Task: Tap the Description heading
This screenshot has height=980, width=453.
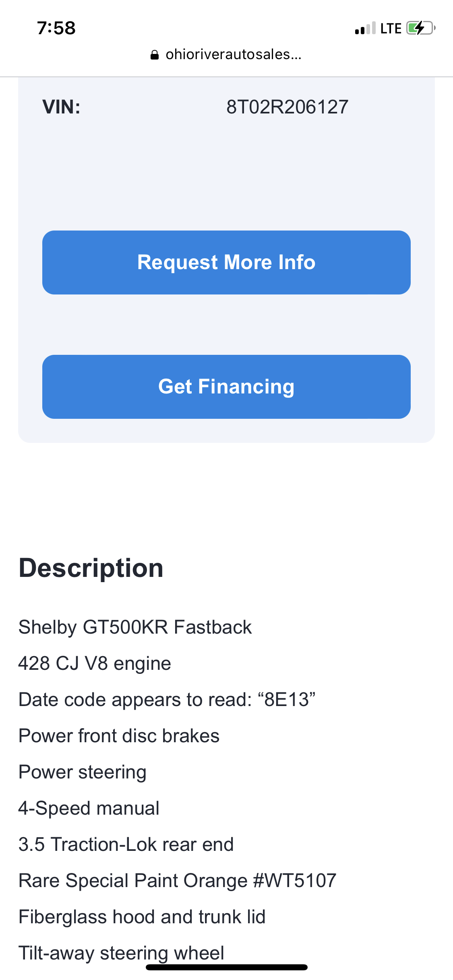Action: pyautogui.click(x=91, y=568)
